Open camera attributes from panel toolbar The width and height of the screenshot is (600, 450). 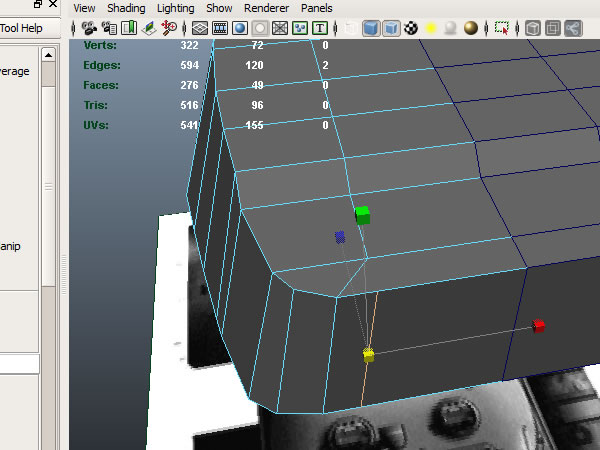coord(109,28)
